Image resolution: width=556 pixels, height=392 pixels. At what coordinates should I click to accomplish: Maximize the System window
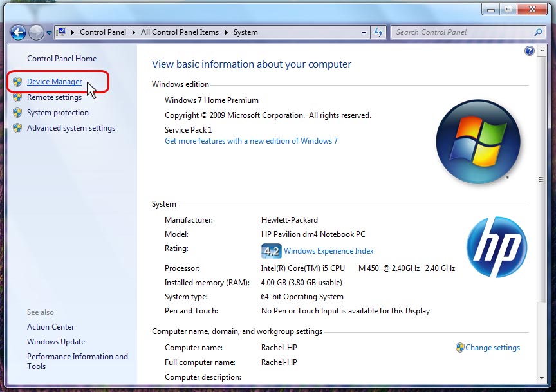coord(508,10)
